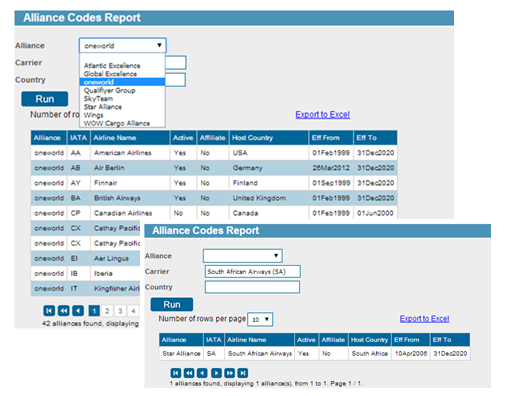The height and width of the screenshot is (396, 506).
Task: Select Star Alliance cell in front table
Action: (x=181, y=353)
